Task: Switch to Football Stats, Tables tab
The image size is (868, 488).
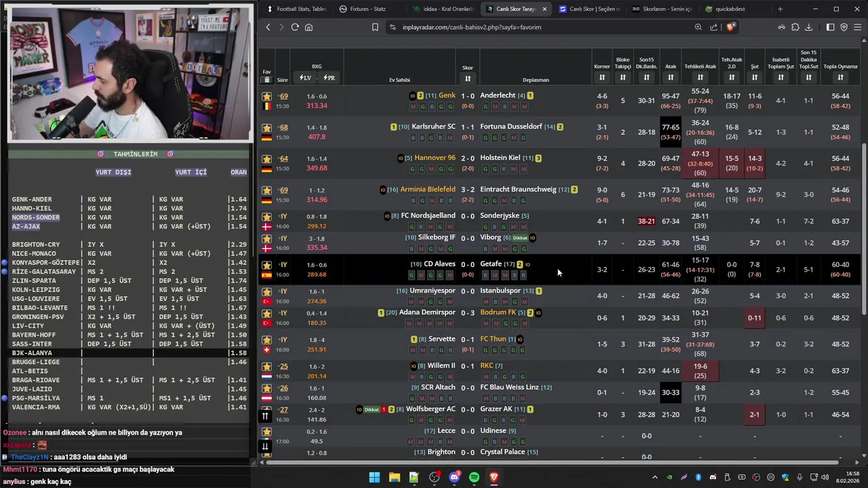Action: click(296, 9)
